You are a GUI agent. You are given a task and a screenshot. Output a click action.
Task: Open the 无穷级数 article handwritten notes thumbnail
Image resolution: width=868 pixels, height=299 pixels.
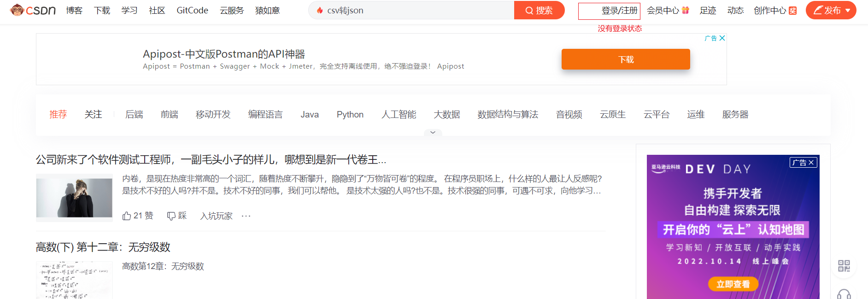(74, 280)
